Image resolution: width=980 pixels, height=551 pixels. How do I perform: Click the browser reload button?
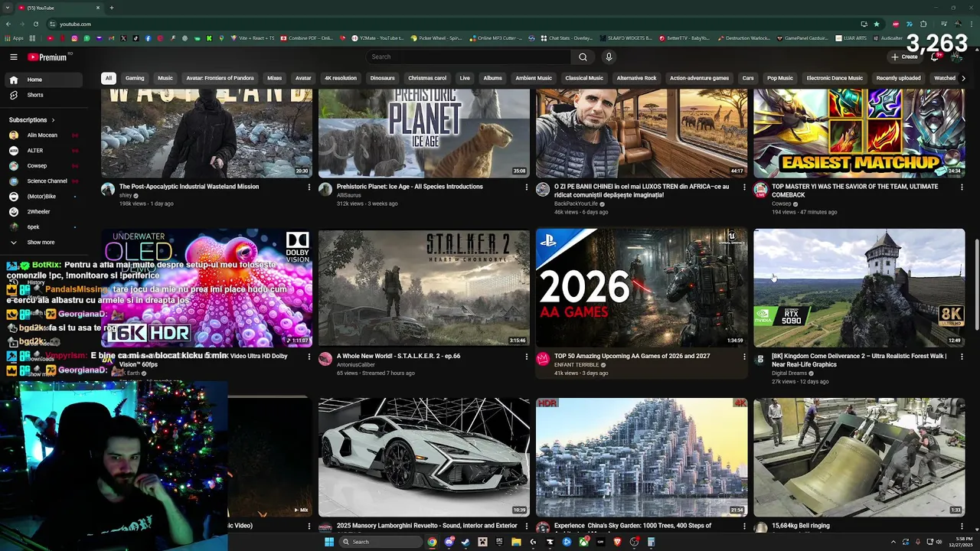click(x=35, y=24)
